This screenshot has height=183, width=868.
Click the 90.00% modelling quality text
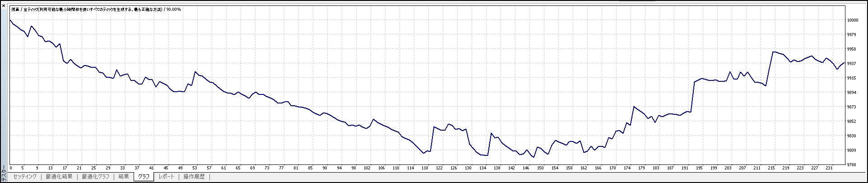(173, 9)
